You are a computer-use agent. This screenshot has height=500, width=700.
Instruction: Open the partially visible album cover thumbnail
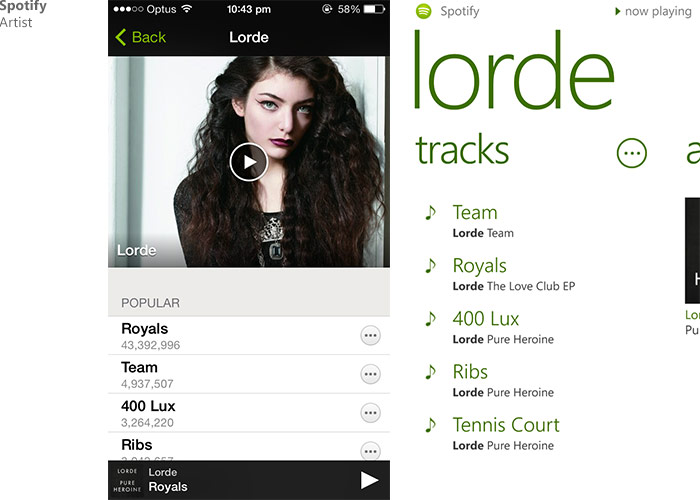pyautogui.click(x=692, y=250)
